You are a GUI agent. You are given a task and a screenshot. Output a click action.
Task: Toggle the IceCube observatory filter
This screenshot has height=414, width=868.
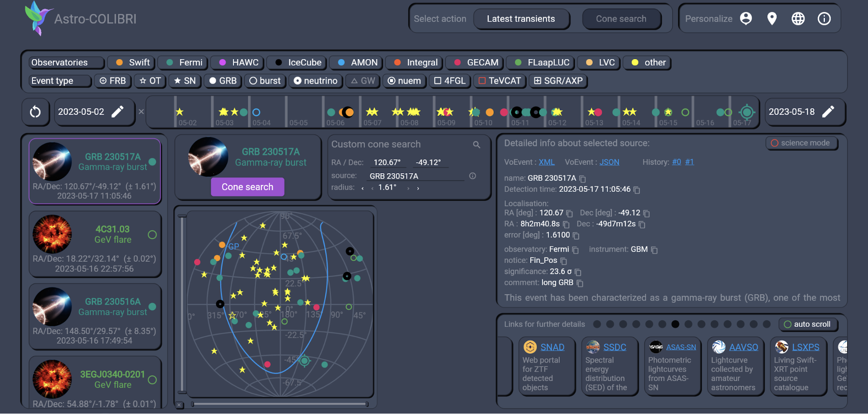297,62
